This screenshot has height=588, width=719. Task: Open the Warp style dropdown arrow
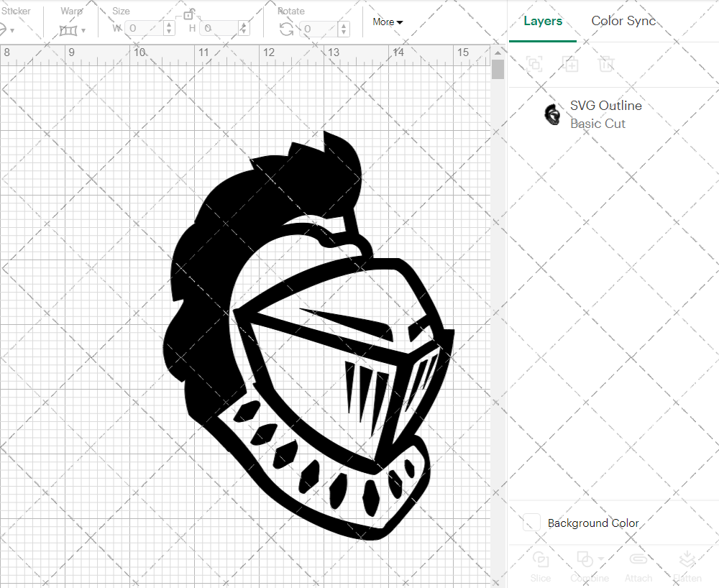(86, 32)
